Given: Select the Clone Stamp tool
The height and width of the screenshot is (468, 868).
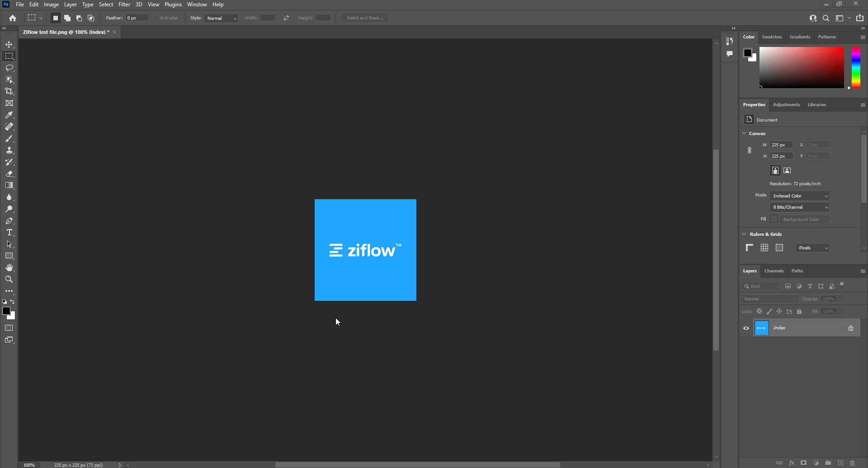Looking at the screenshot, I should [9, 150].
